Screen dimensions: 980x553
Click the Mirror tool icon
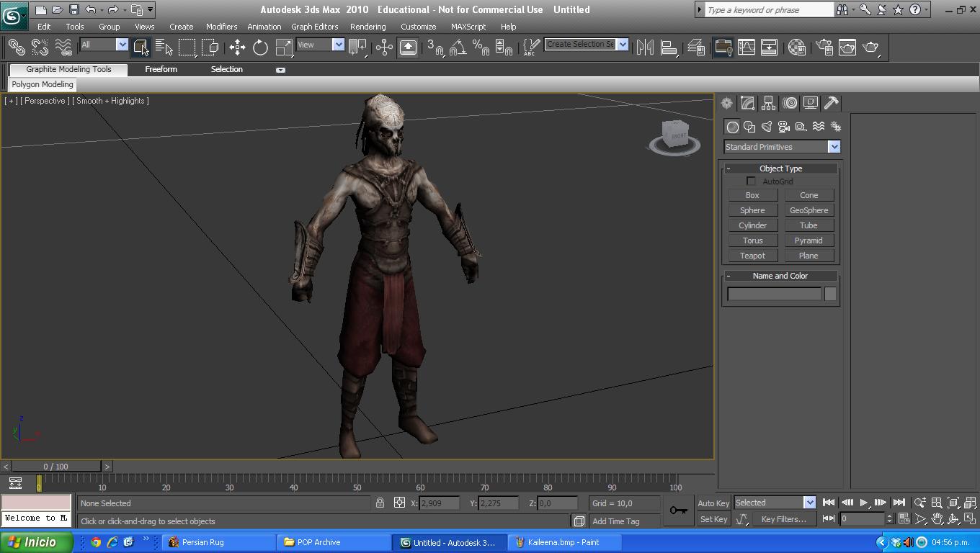645,48
